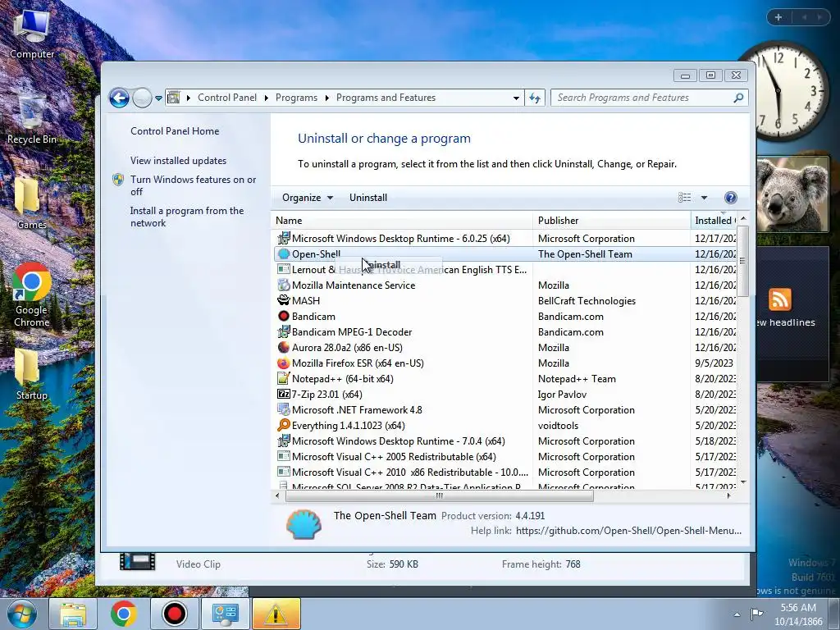Image resolution: width=840 pixels, height=630 pixels.
Task: Expand the Control Panel breadcrumb arrow
Action: point(267,98)
